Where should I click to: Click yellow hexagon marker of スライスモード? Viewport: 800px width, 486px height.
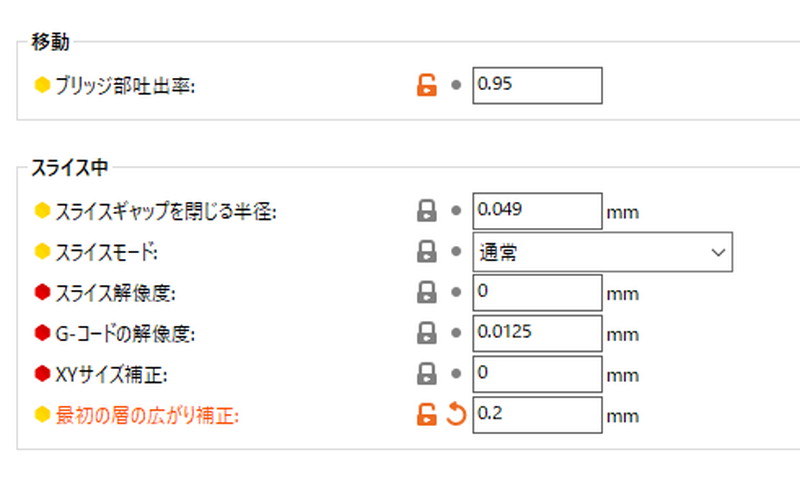click(x=42, y=251)
